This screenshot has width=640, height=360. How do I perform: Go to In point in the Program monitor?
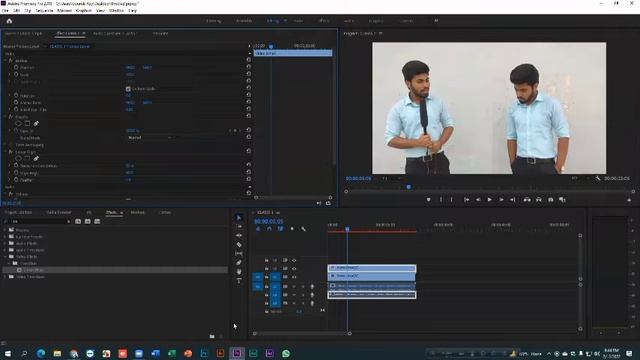point(466,200)
